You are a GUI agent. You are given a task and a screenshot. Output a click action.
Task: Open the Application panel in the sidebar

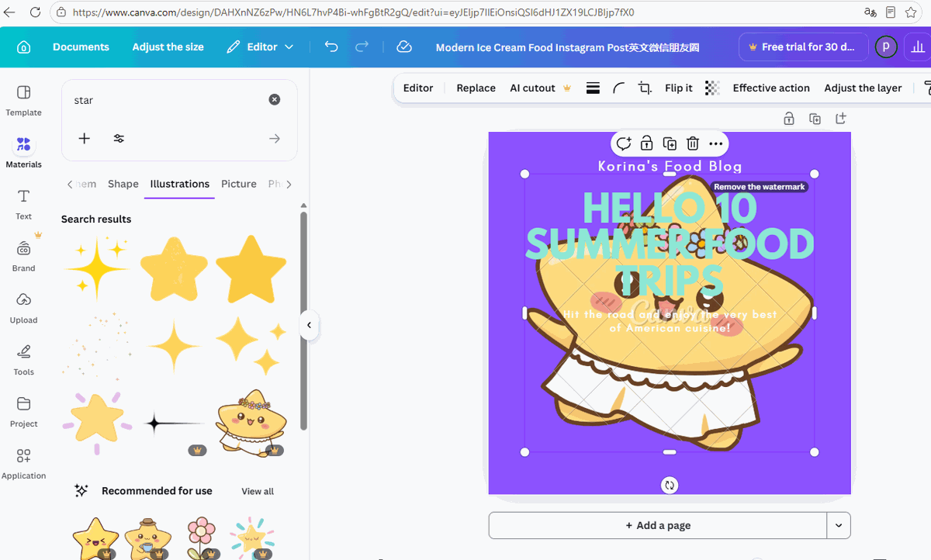pos(23,463)
